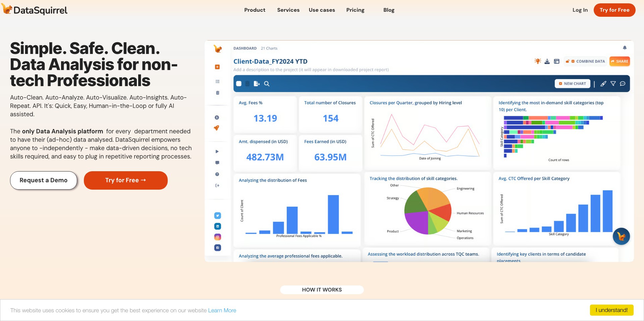Open the Facebook icon in sidebar
Image resolution: width=644 pixels, height=321 pixels.
pos(218,248)
